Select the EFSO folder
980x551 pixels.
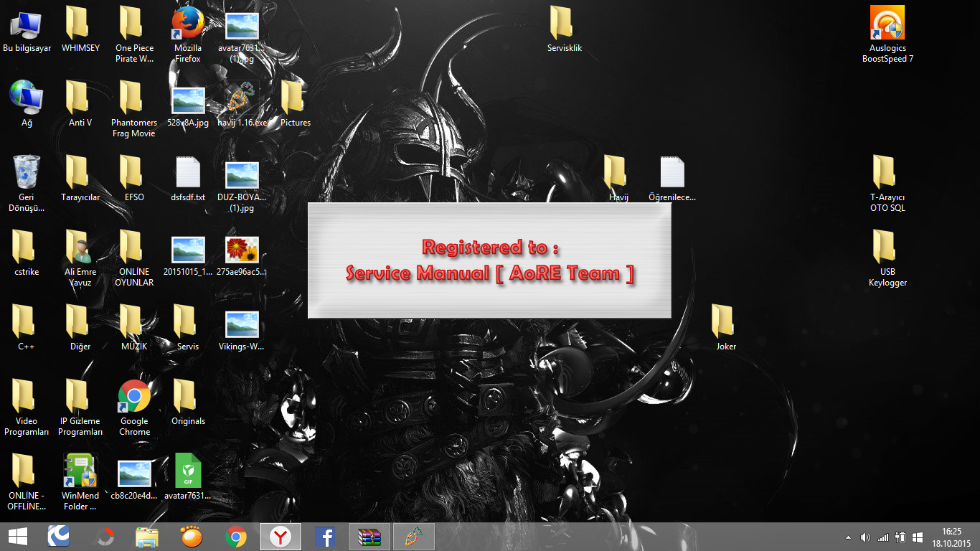tap(134, 179)
